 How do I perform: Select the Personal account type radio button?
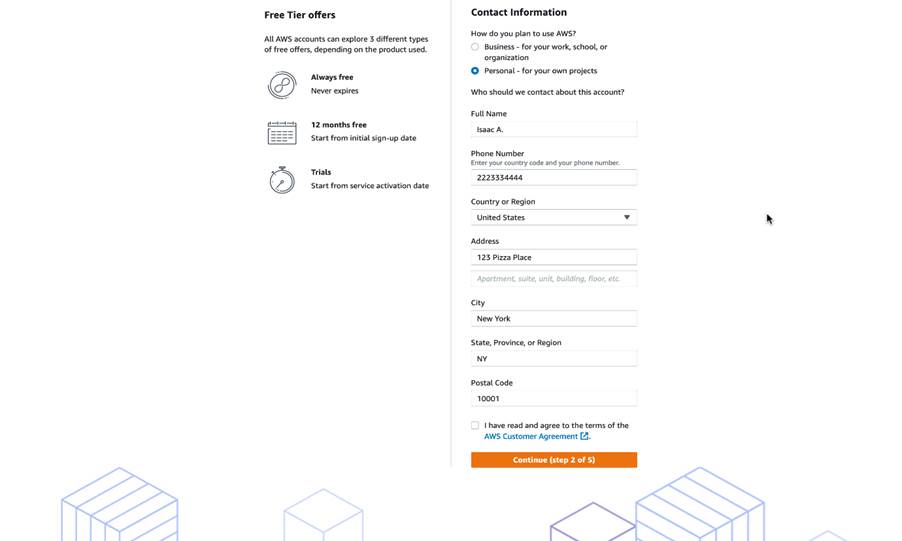[x=475, y=71]
